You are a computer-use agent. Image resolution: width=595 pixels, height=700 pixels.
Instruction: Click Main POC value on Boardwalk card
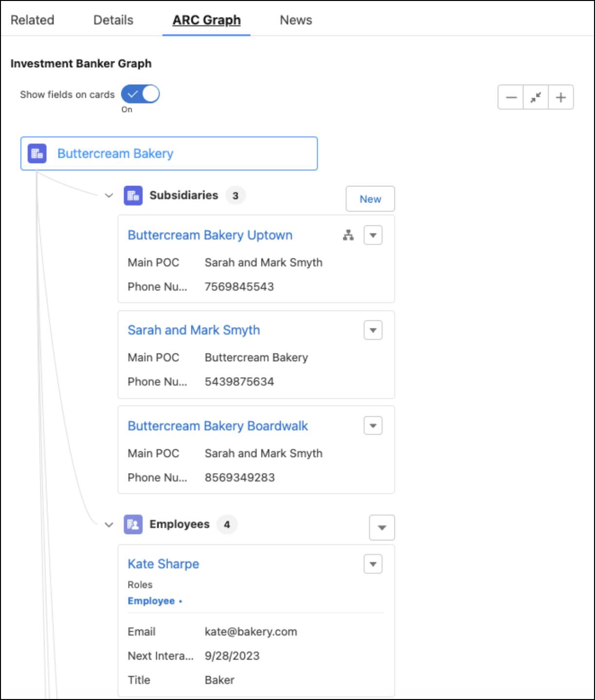[x=263, y=453]
